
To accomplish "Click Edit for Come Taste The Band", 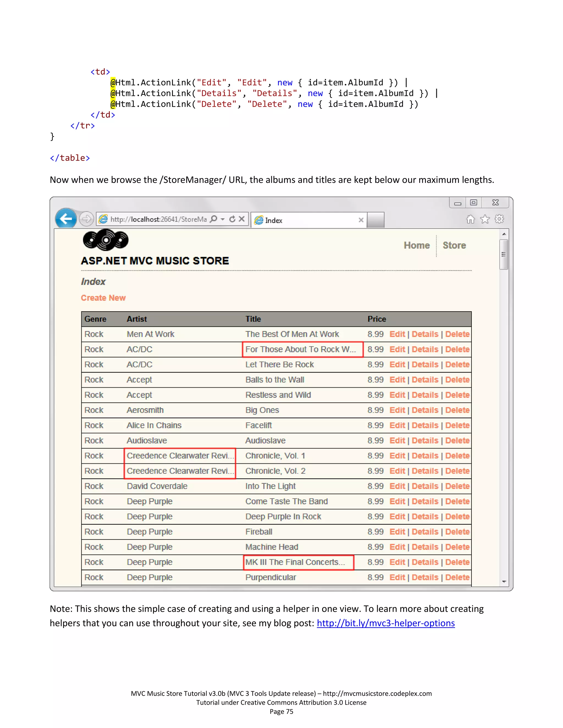I will (x=397, y=502).
